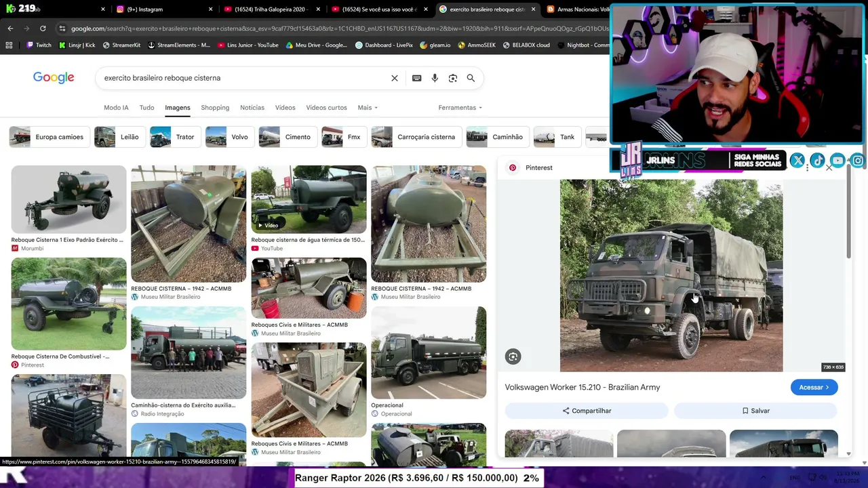Screen dimensions: 868x488
Task: Go back to the previous page
Action: click(10, 28)
